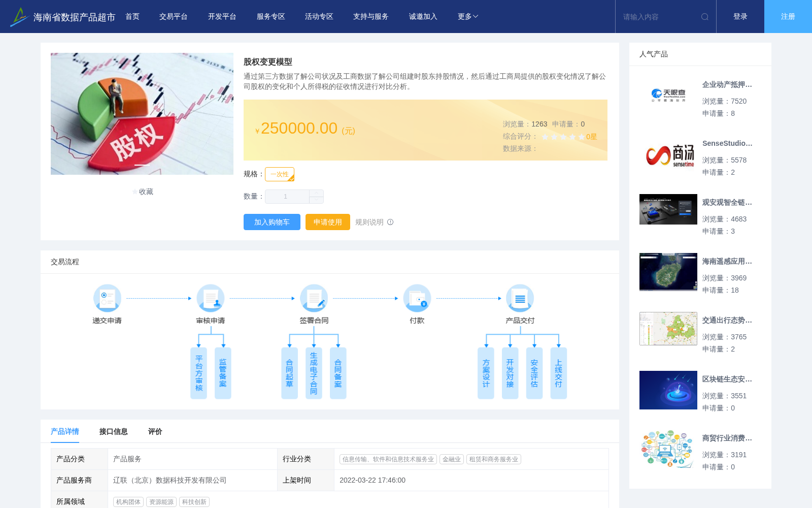Open 服务专区 navigation item
This screenshot has width=812, height=508.
[271, 17]
